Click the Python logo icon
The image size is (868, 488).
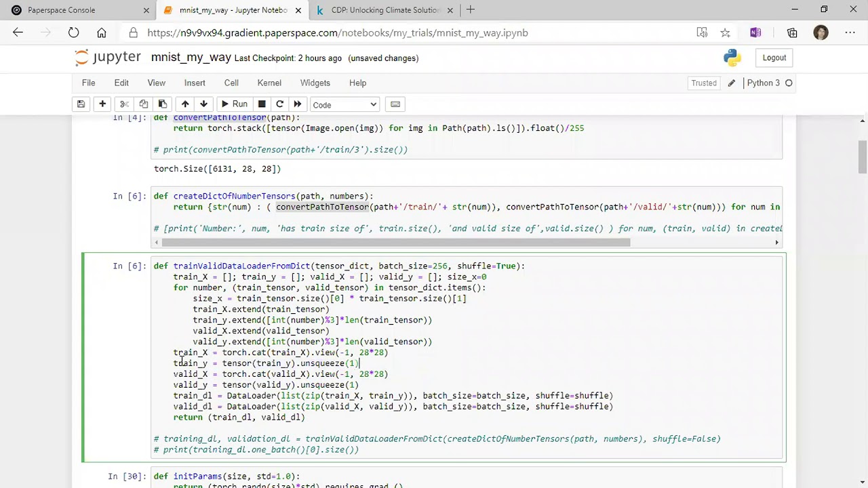(x=732, y=58)
